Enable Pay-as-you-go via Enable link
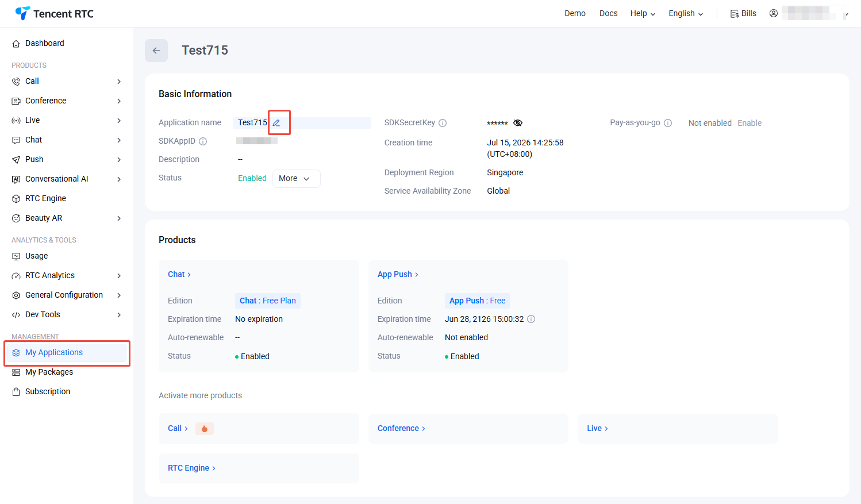861x504 pixels. [749, 123]
